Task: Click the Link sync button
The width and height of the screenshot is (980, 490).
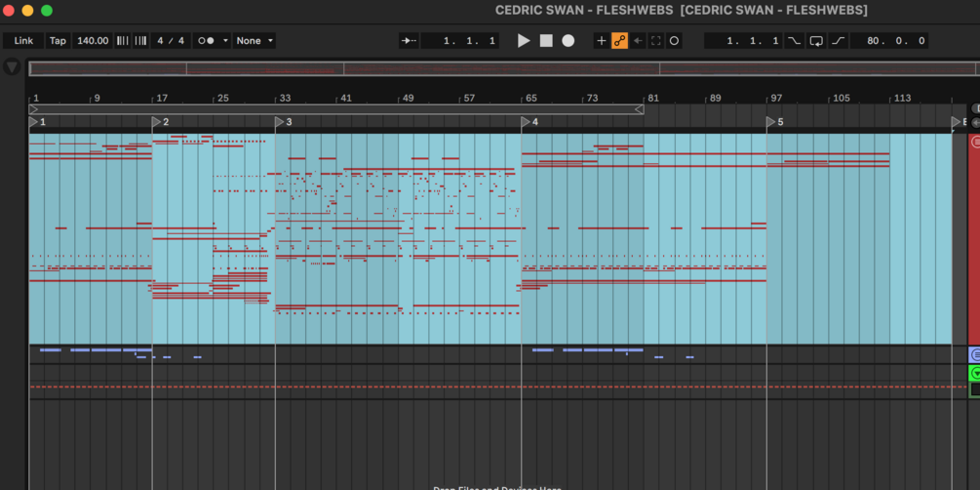Action: pyautogui.click(x=23, y=41)
